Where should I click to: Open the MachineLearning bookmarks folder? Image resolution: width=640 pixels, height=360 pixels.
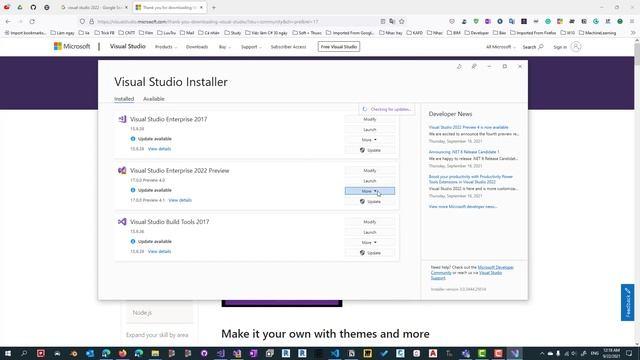click(598, 33)
